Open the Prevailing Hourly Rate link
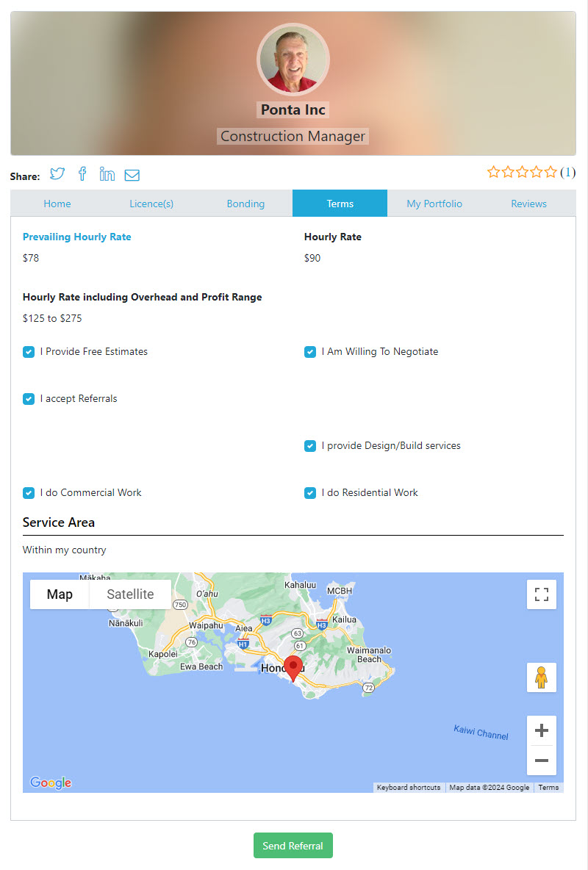 point(77,237)
